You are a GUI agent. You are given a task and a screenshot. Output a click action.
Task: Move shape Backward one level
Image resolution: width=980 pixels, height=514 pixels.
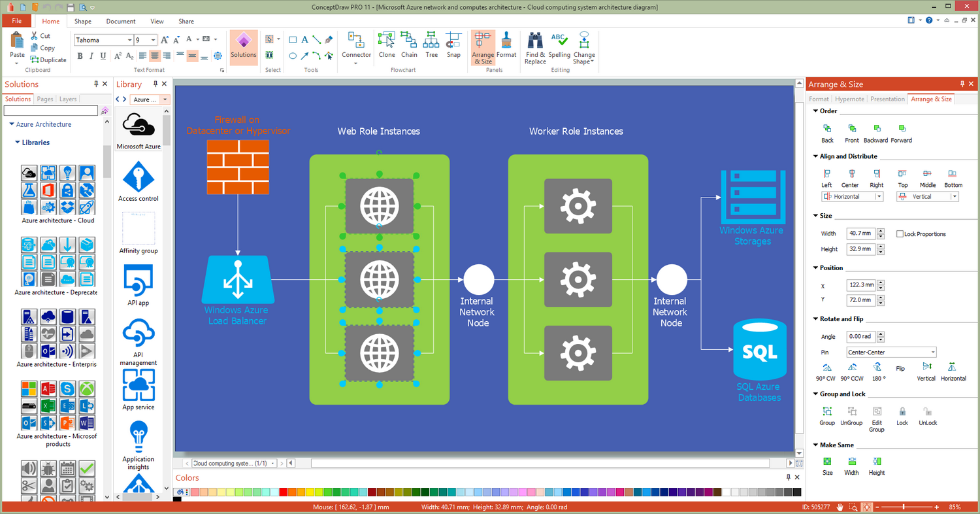click(875, 133)
